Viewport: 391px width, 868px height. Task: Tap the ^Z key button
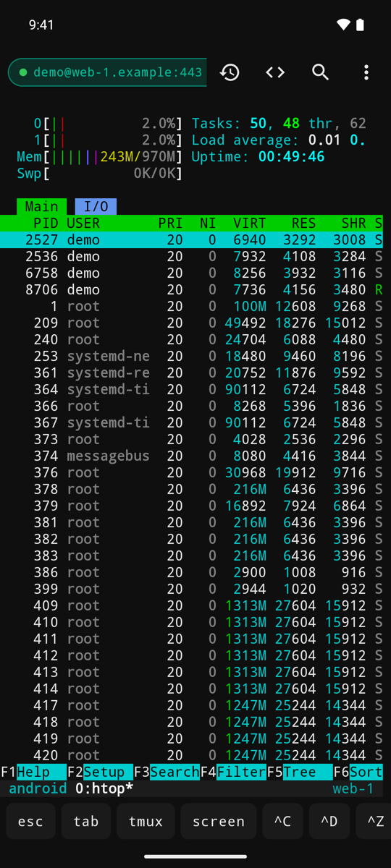coord(374,821)
